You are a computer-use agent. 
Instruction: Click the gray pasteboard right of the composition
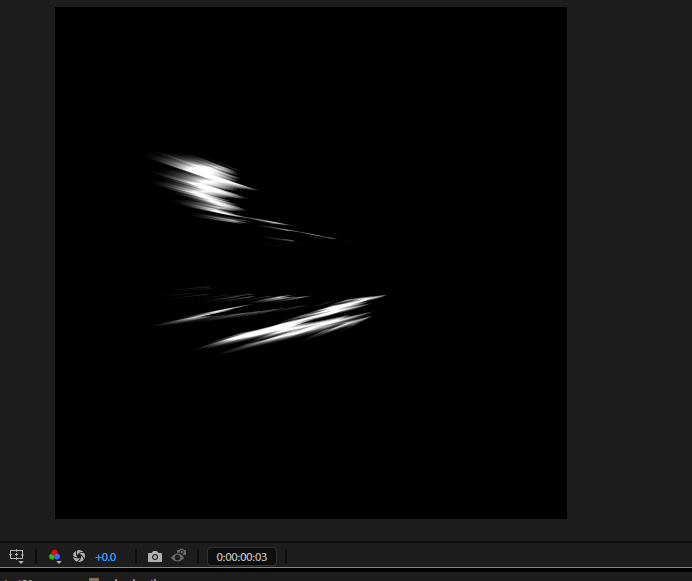pos(628,260)
